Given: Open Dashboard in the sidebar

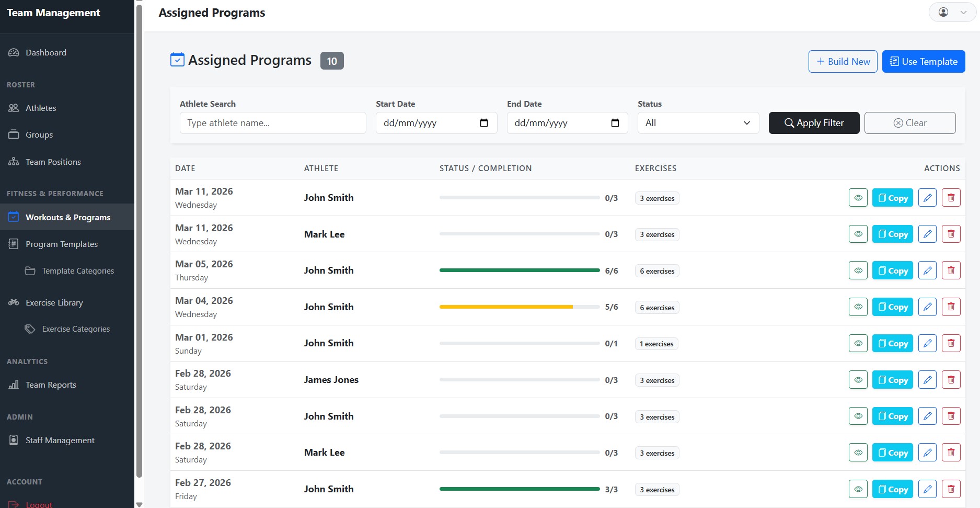Looking at the screenshot, I should click(67, 52).
